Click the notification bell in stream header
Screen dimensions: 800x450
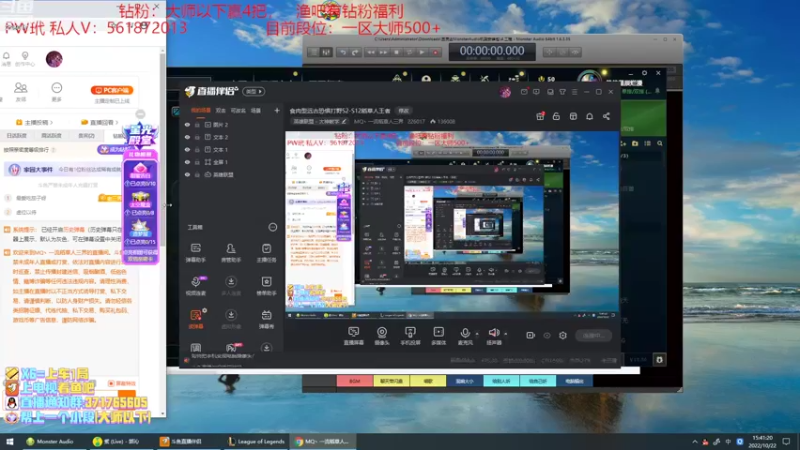(589, 116)
